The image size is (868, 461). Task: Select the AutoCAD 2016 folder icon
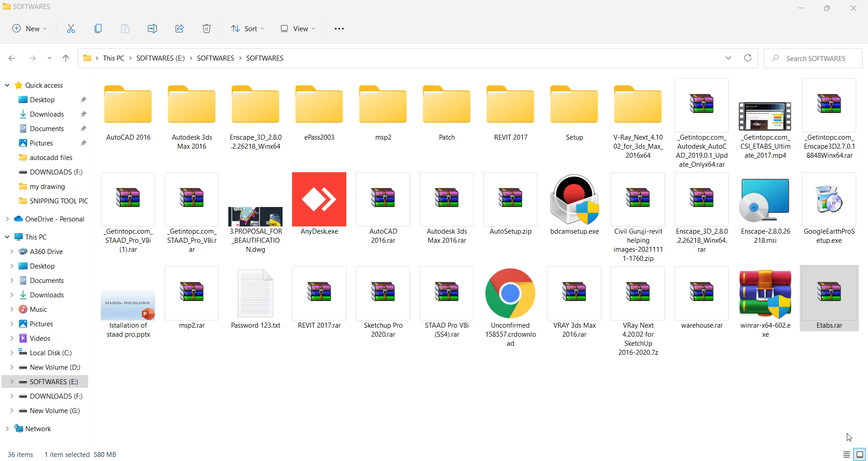click(x=128, y=104)
